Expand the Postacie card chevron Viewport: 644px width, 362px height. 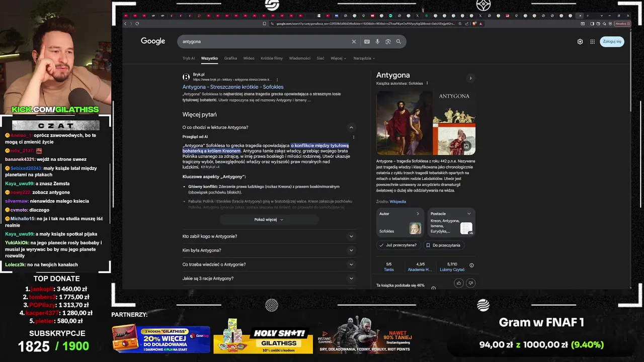point(469,214)
